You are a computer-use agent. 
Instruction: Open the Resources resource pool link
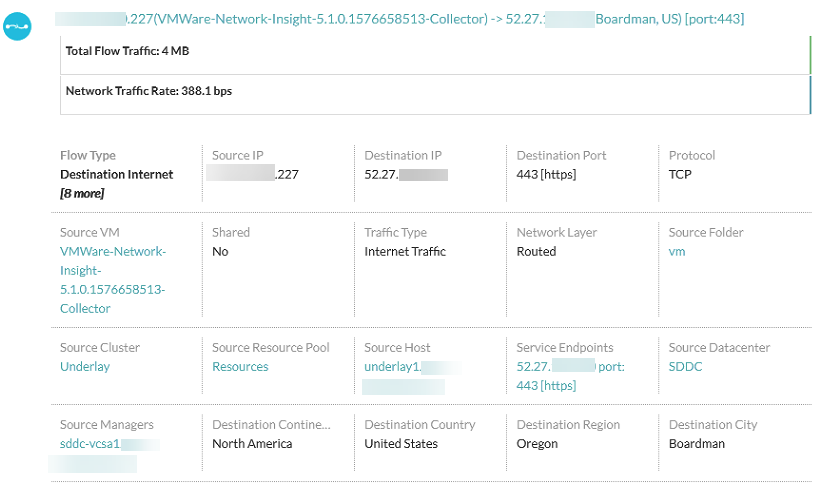240,367
